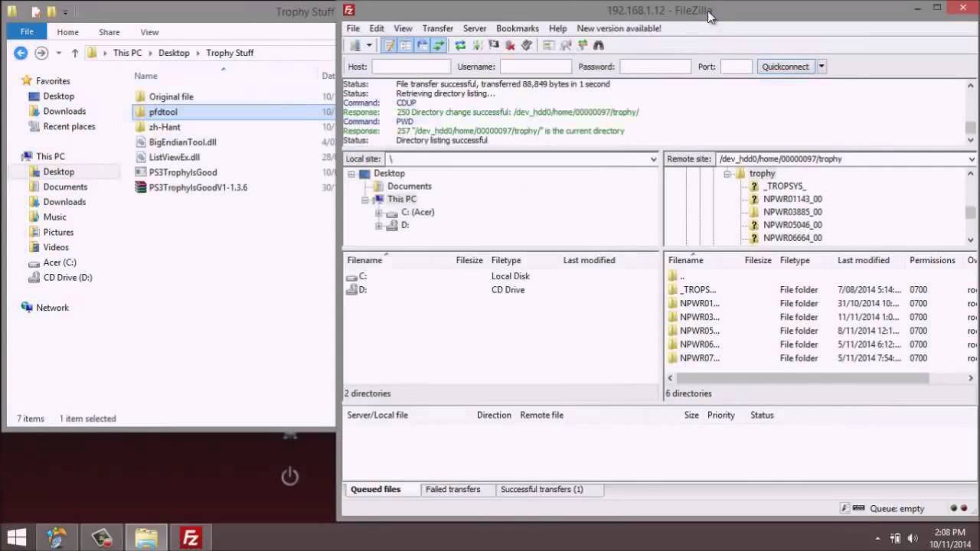The image size is (980, 551).
Task: Expand the C: (Acer) drive node
Action: (x=378, y=213)
